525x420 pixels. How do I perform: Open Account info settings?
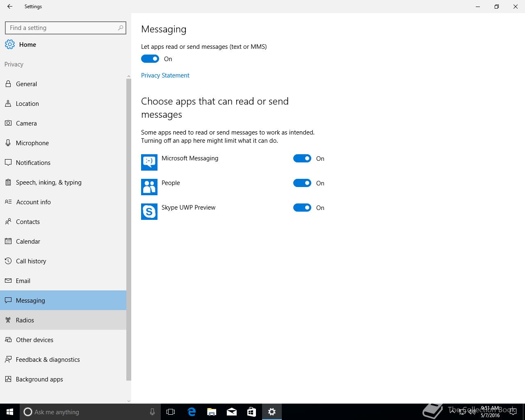point(63,202)
